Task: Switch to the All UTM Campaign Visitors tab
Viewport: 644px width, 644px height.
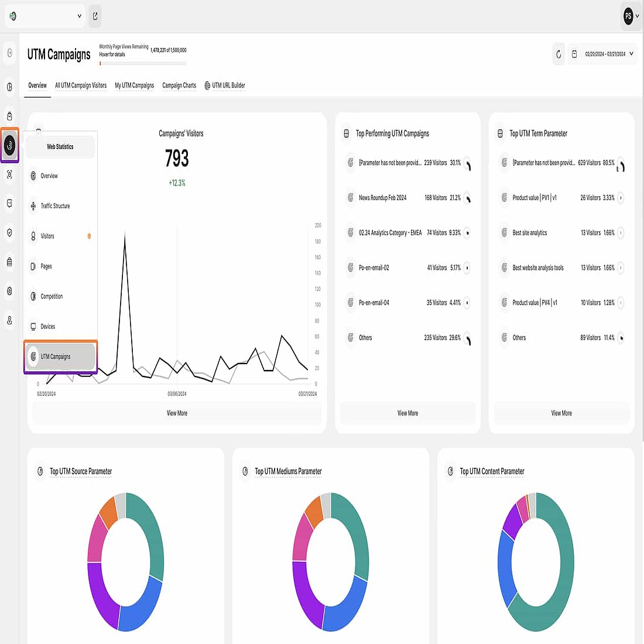Action: pyautogui.click(x=81, y=85)
